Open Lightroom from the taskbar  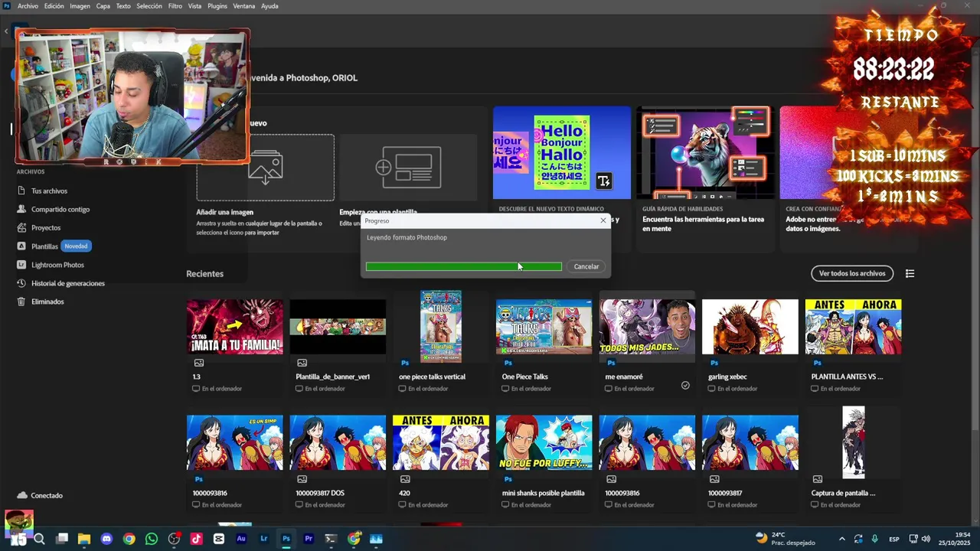tap(263, 539)
